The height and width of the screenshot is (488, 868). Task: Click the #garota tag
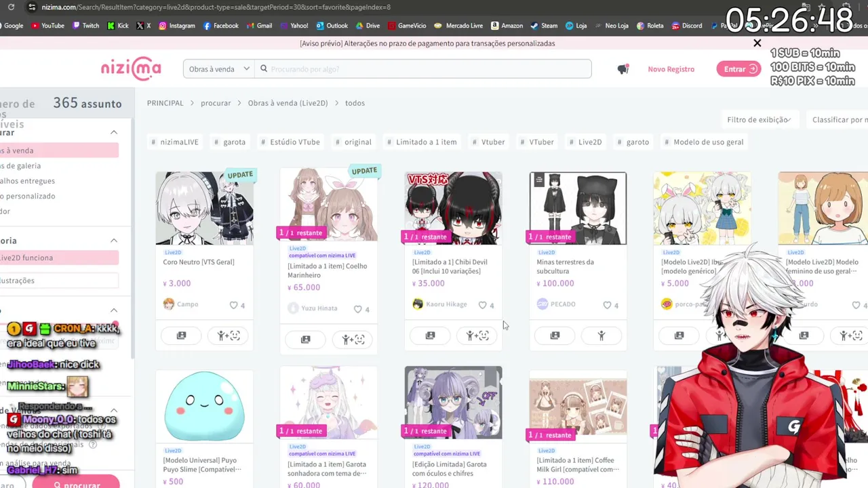click(230, 142)
